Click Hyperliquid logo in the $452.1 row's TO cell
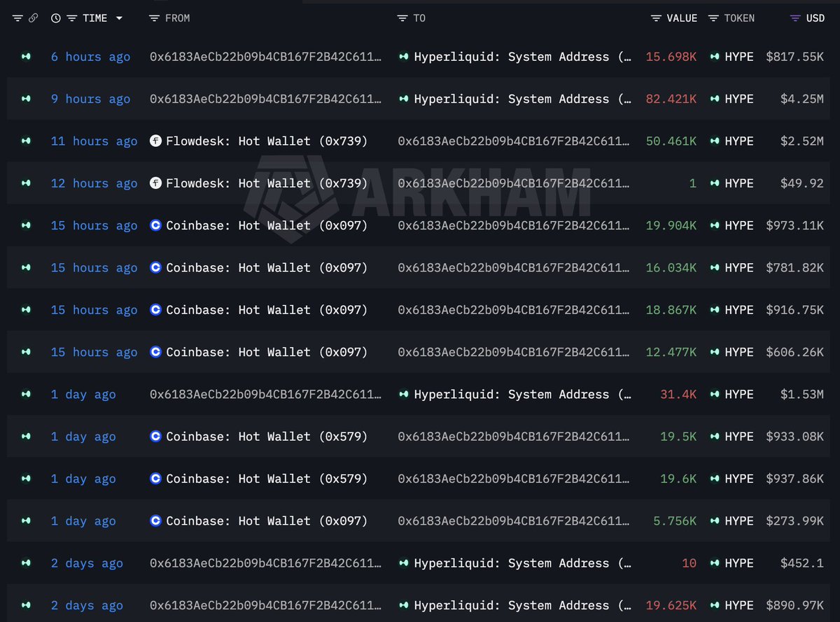Image resolution: width=840 pixels, height=622 pixels. pyautogui.click(x=404, y=563)
